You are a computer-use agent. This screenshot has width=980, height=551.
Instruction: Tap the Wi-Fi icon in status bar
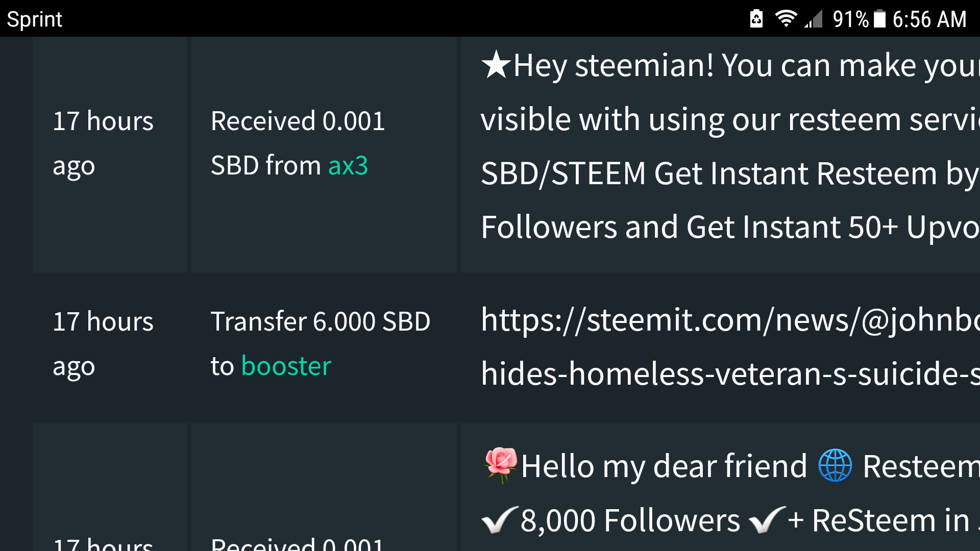tap(786, 19)
